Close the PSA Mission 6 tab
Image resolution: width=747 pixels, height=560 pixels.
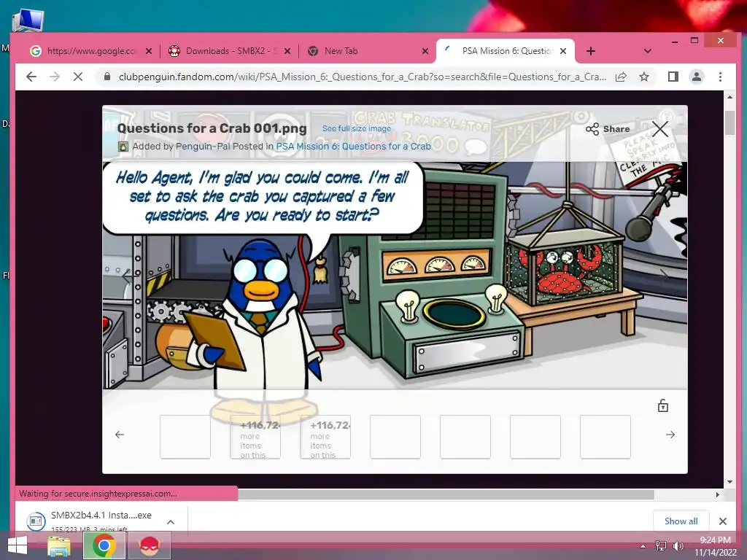563,51
